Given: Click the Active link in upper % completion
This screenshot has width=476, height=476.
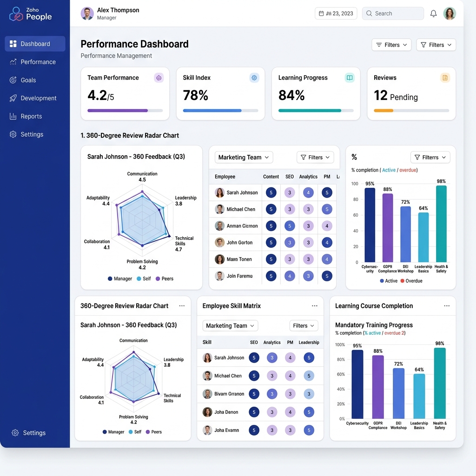Looking at the screenshot, I should tap(389, 170).
